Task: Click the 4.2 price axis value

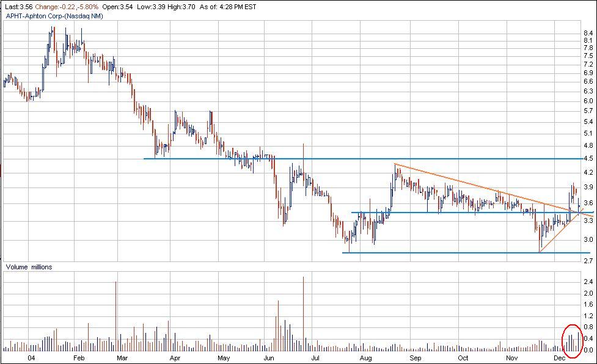Action: [588, 173]
